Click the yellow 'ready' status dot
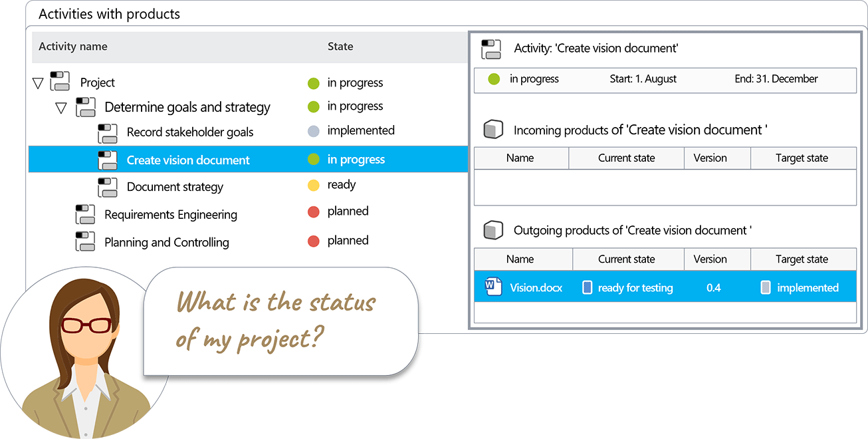Viewport: 868px width, 439px height. click(314, 186)
